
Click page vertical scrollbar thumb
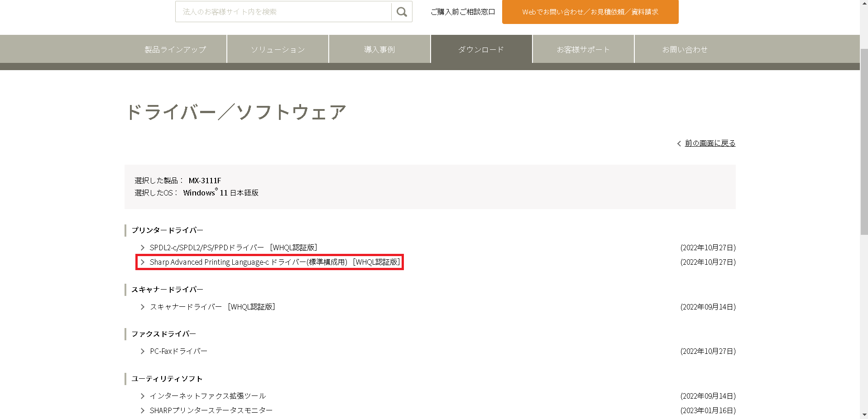pyautogui.click(x=864, y=142)
